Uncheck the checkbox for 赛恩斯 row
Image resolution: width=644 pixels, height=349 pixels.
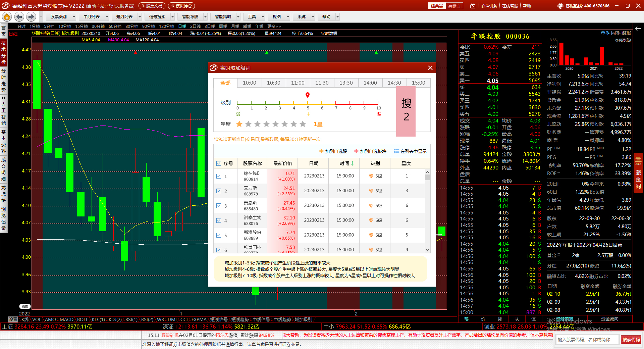(x=219, y=206)
